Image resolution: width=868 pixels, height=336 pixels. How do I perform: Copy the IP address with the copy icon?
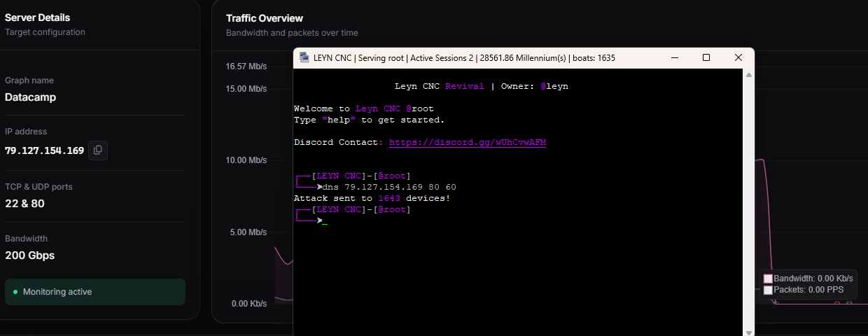tap(98, 150)
